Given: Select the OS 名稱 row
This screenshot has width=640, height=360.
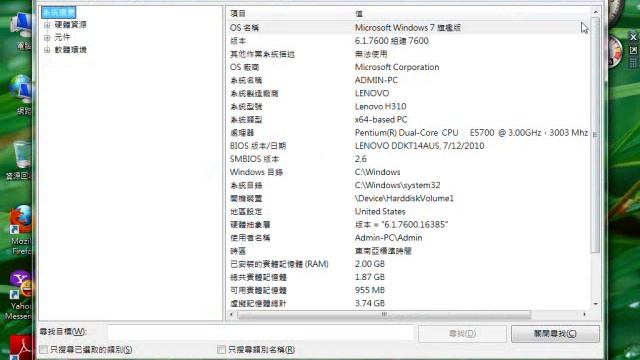Looking at the screenshot, I should click(408, 28).
